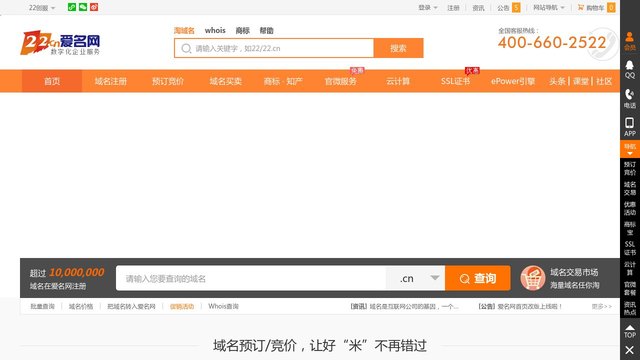Focus the domain query input field

tap(251, 278)
